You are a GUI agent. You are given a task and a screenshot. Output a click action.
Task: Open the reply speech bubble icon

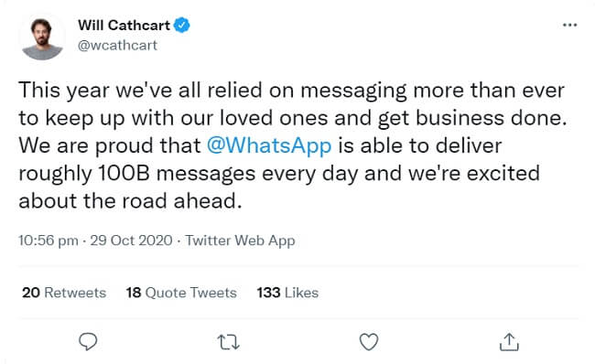[x=88, y=342]
